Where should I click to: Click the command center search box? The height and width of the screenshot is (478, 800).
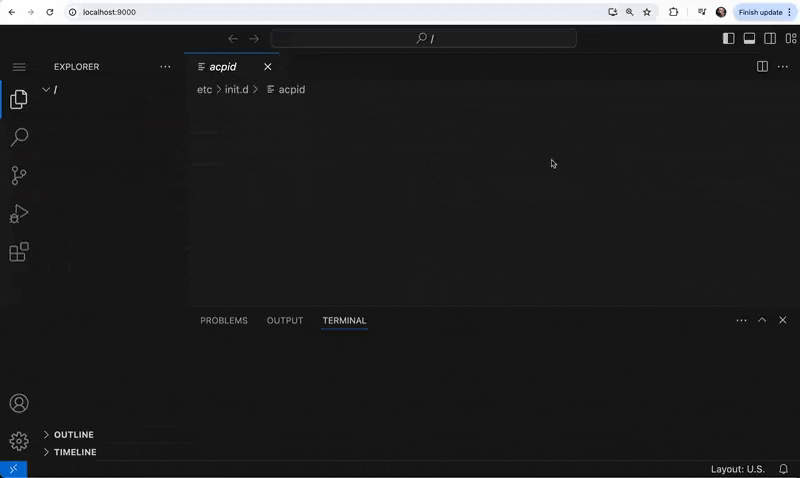coord(424,39)
